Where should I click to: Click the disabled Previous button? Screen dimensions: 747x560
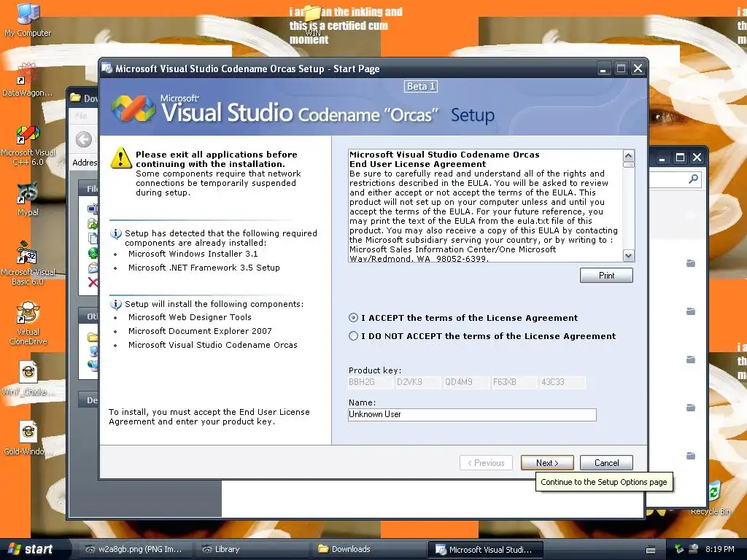(x=486, y=463)
